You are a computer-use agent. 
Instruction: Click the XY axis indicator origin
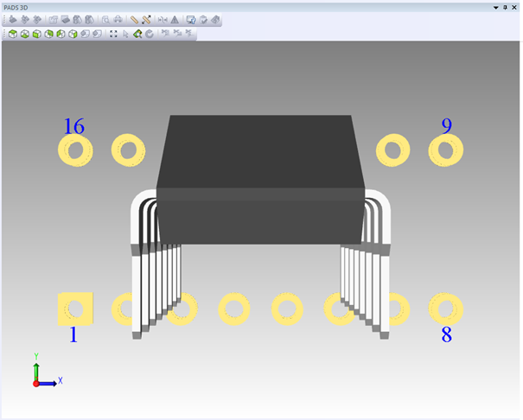(x=36, y=384)
